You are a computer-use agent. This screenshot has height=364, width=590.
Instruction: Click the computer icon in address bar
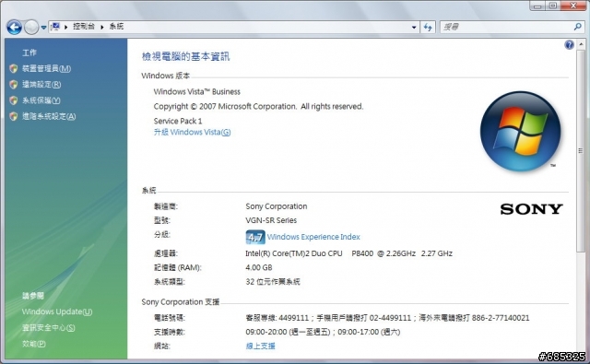(x=55, y=27)
